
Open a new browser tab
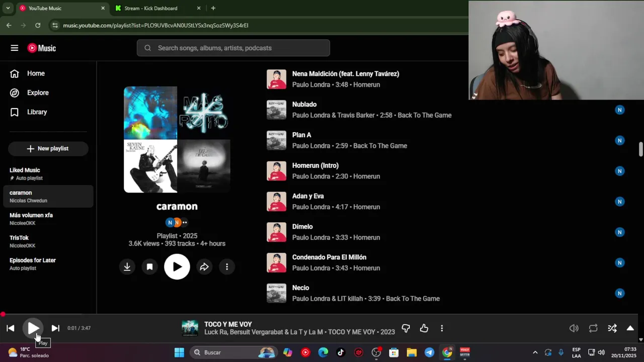pos(213,8)
